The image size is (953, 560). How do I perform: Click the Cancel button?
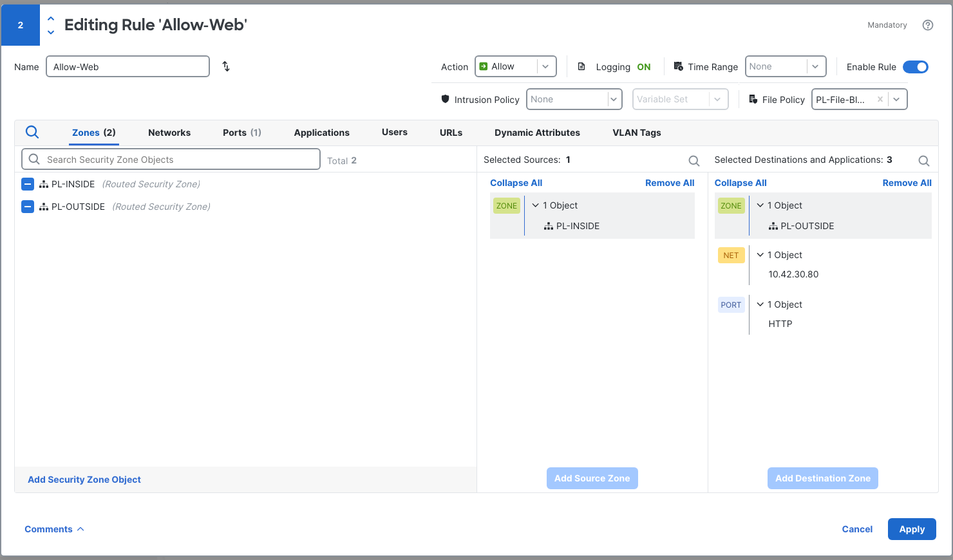click(857, 529)
